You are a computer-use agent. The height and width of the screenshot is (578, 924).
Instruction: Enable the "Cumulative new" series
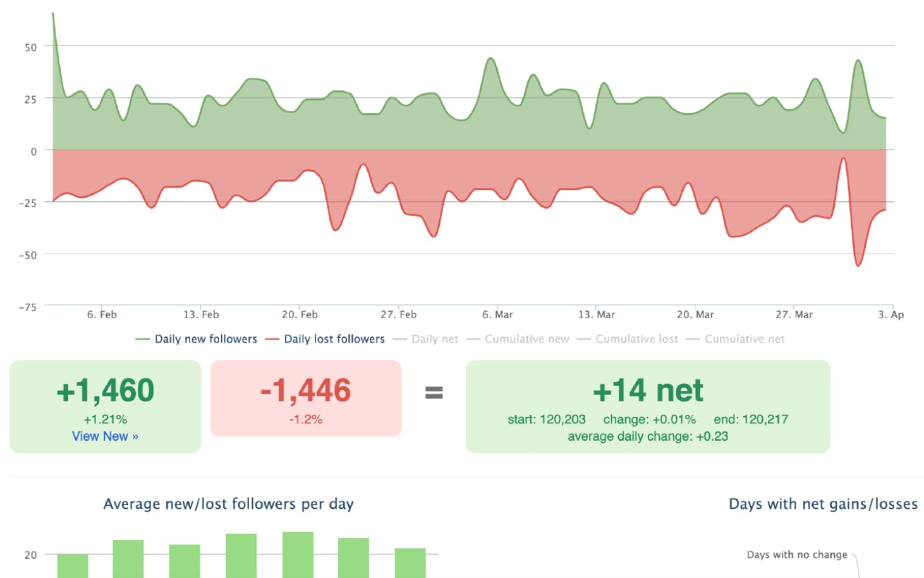[x=527, y=339]
